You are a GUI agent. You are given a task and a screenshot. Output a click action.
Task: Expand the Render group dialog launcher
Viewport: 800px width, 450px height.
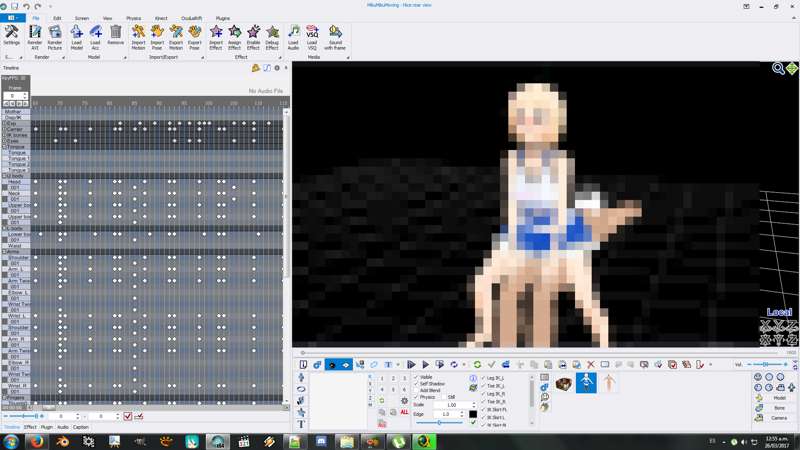[x=64, y=58]
